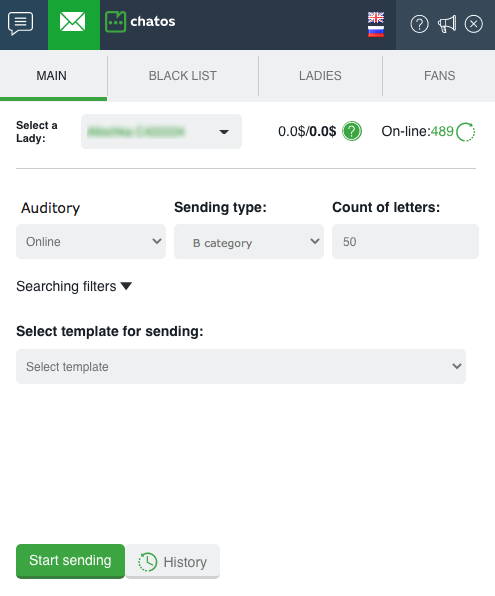495x596 pixels.
Task: Open the Select a Lady dropdown
Action: click(161, 132)
